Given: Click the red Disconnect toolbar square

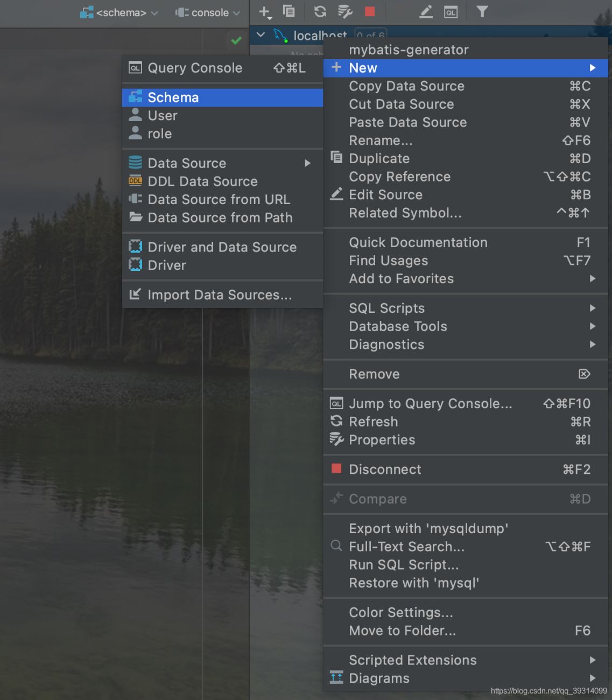Looking at the screenshot, I should tap(370, 12).
